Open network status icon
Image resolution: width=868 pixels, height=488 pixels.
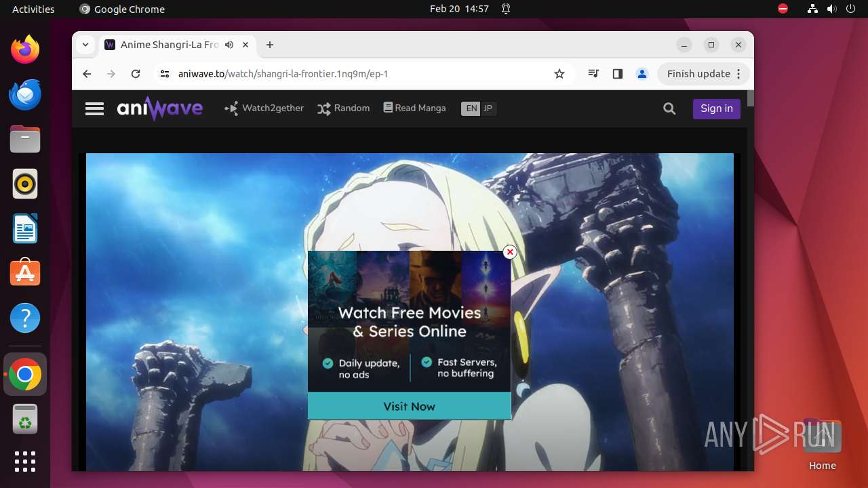pyautogui.click(x=812, y=9)
